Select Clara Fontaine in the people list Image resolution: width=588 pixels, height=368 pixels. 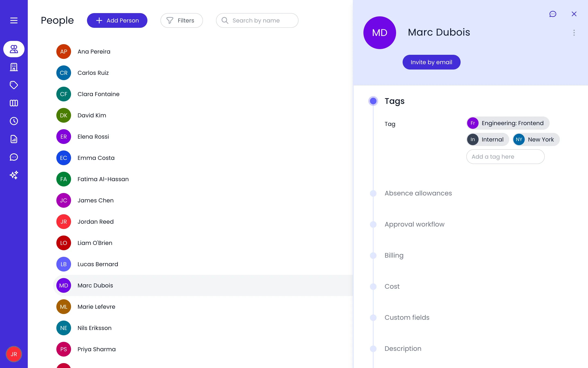click(203, 94)
